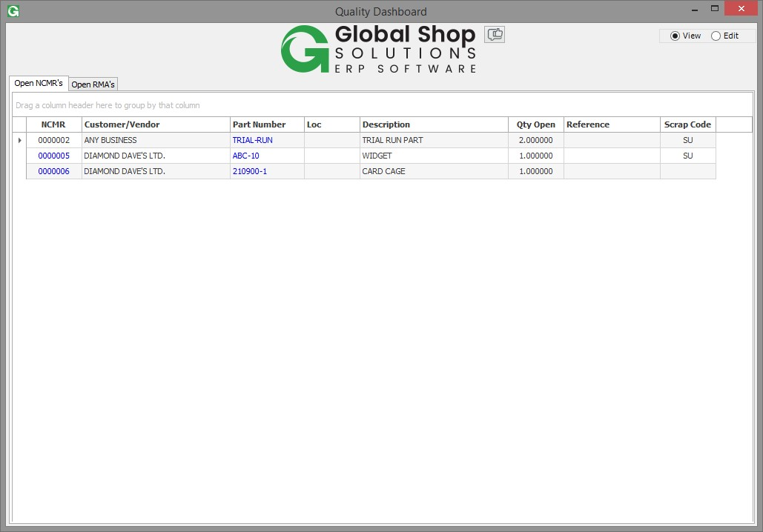This screenshot has height=532, width=763.
Task: Click the Loc column header
Action: [x=332, y=124]
